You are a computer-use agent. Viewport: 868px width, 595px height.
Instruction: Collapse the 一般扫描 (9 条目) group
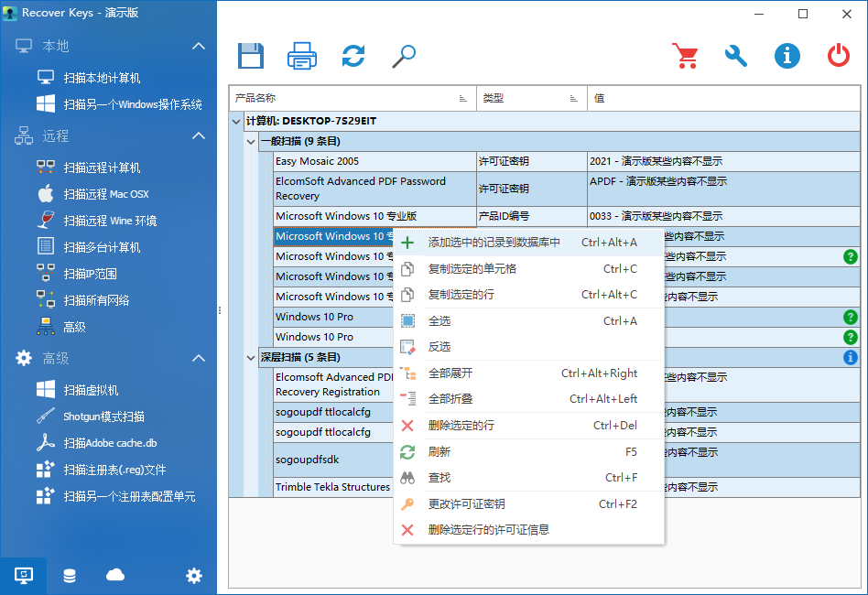click(251, 142)
